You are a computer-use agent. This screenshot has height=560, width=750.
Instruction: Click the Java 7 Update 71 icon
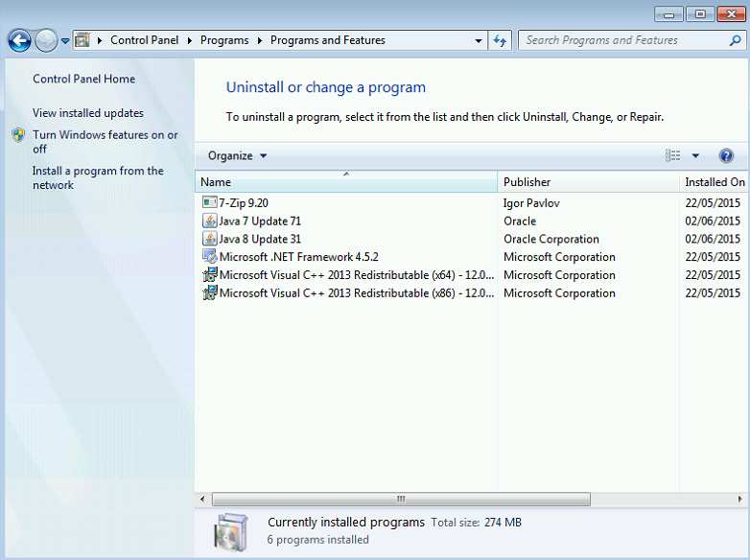coord(209,221)
